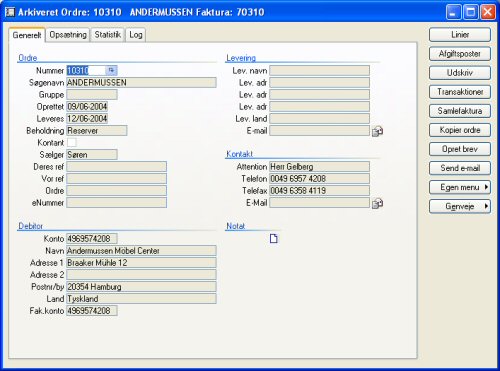Click the Vor ref field
500x371 pixels.
[116, 178]
